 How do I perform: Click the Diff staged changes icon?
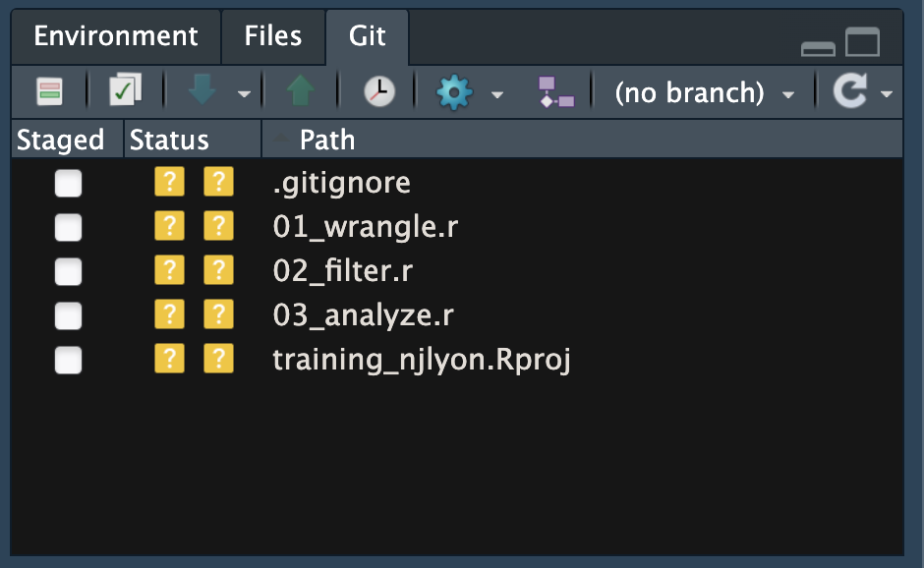[49, 91]
